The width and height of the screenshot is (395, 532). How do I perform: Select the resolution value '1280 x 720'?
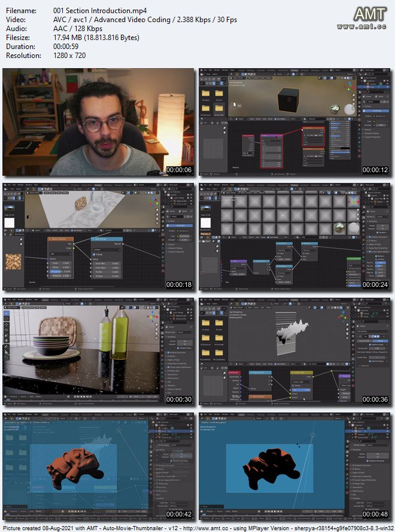coord(69,56)
